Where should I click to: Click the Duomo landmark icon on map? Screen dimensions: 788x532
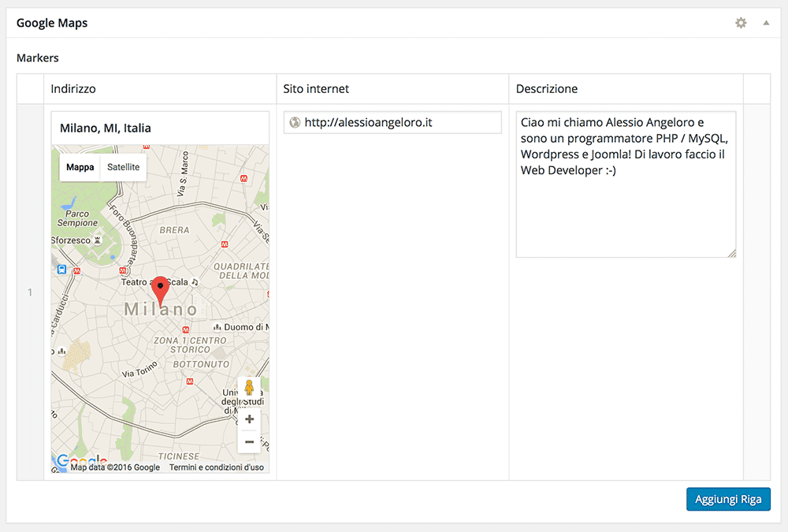tap(217, 327)
